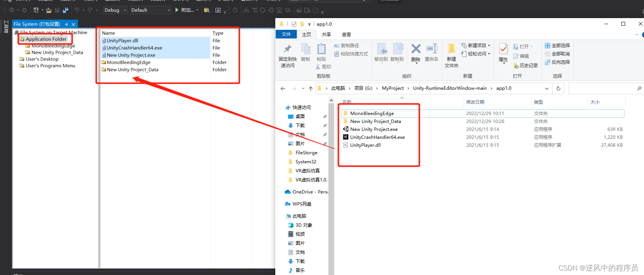Click the undo icon in Visual Studio toolbar
The height and width of the screenshot is (275, 644).
[77, 10]
